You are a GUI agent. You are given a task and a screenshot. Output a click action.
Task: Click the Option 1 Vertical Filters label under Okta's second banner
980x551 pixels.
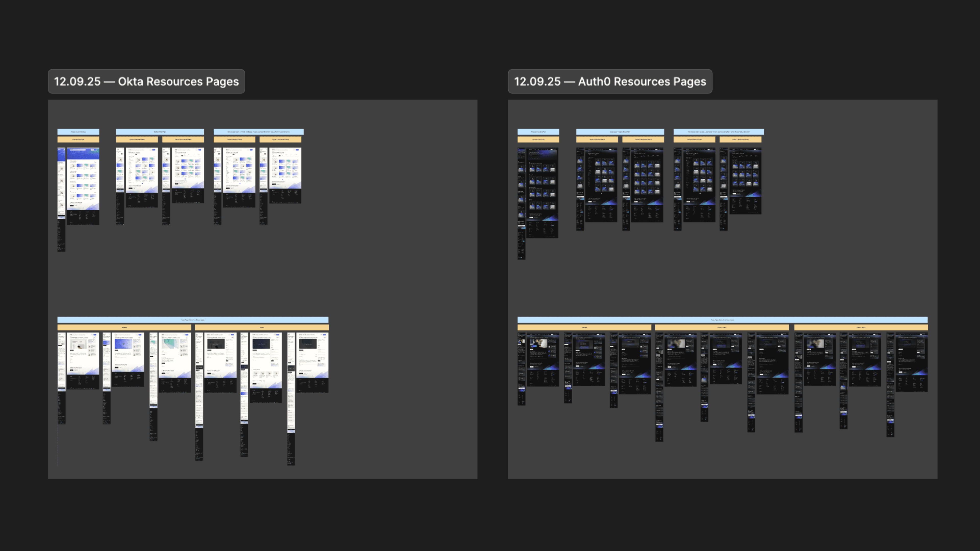pos(137,140)
